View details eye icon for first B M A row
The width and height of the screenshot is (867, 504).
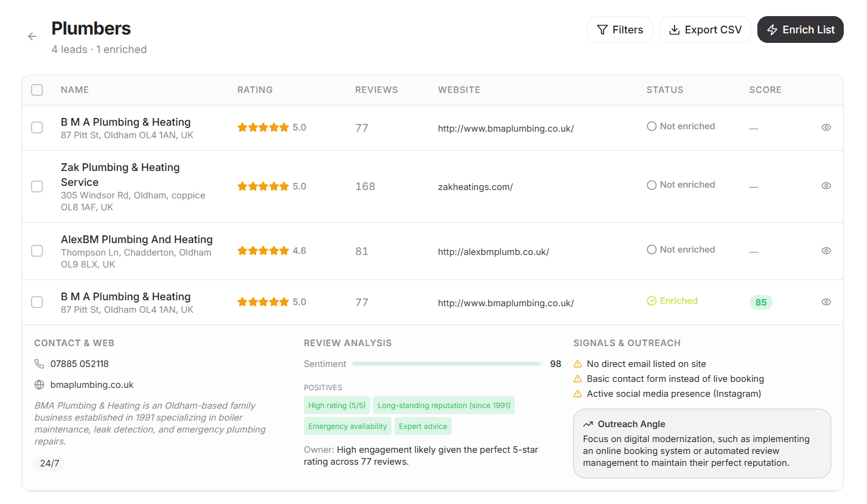(x=826, y=127)
